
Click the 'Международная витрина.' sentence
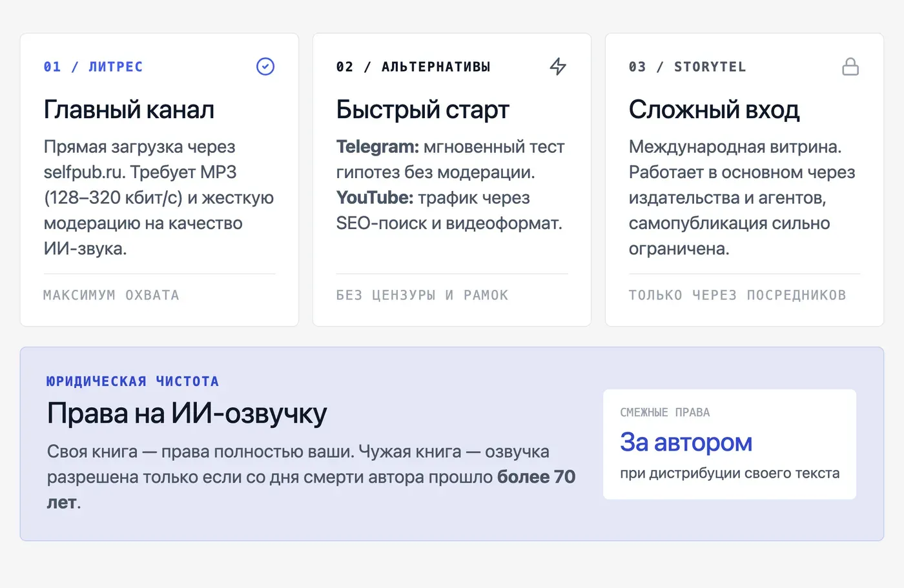coord(735,147)
